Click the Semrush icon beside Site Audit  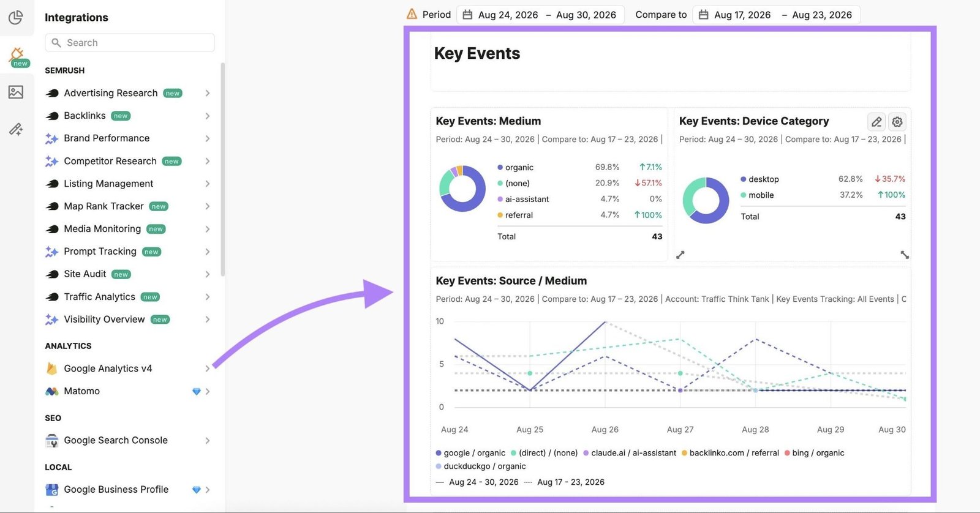click(52, 274)
